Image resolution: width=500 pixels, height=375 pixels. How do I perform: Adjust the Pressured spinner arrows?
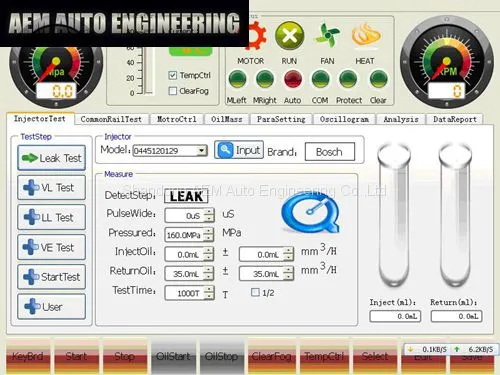209,235
